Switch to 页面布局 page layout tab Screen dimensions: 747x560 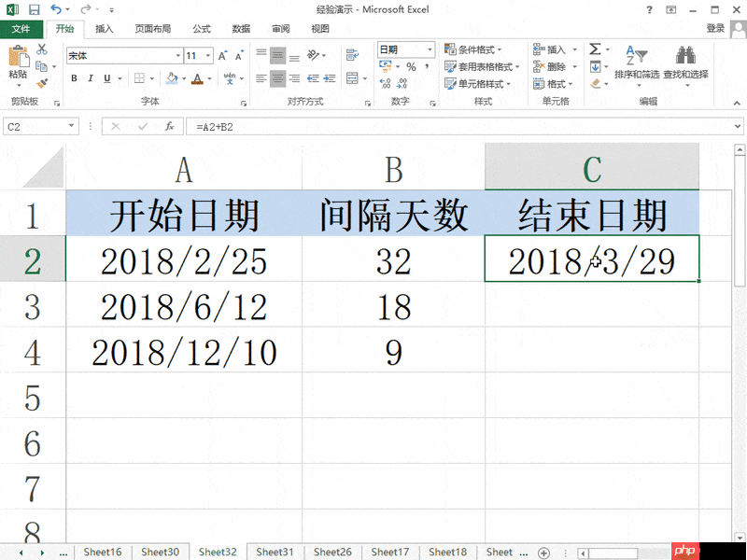(153, 29)
